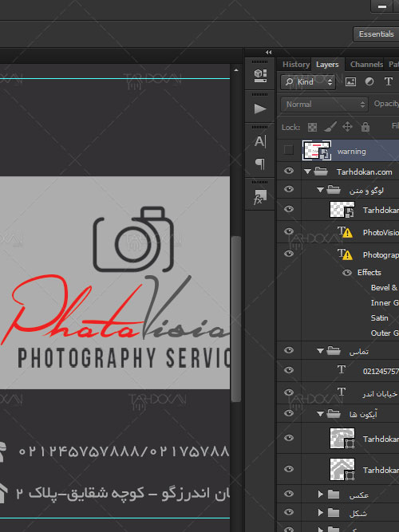
Task: Click the canvas vertical scrollbar thumb
Action: click(x=236, y=319)
